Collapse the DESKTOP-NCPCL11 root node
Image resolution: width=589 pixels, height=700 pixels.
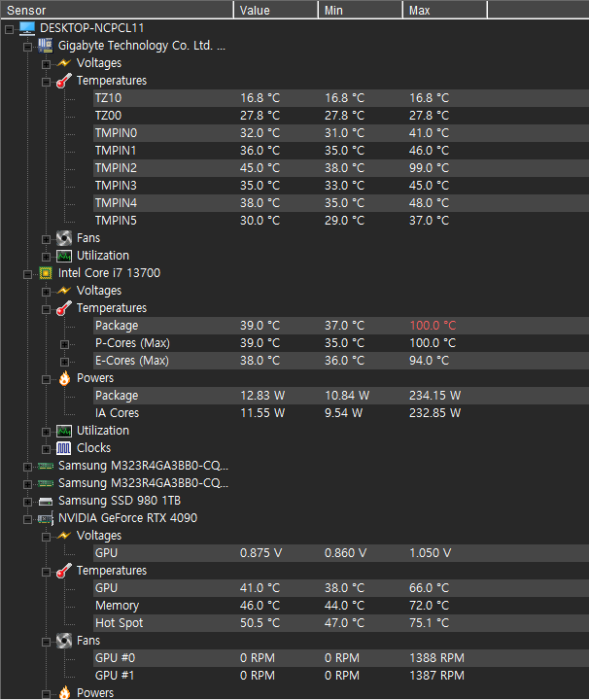click(9, 30)
